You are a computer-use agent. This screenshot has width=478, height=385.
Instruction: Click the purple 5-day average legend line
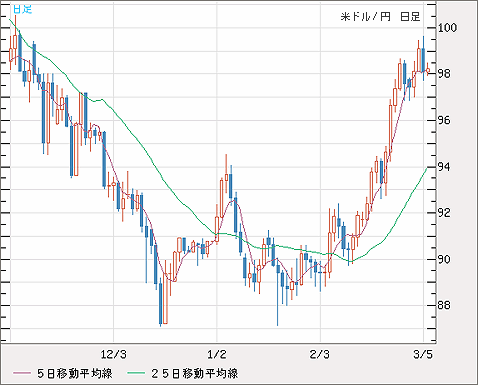click(22, 373)
